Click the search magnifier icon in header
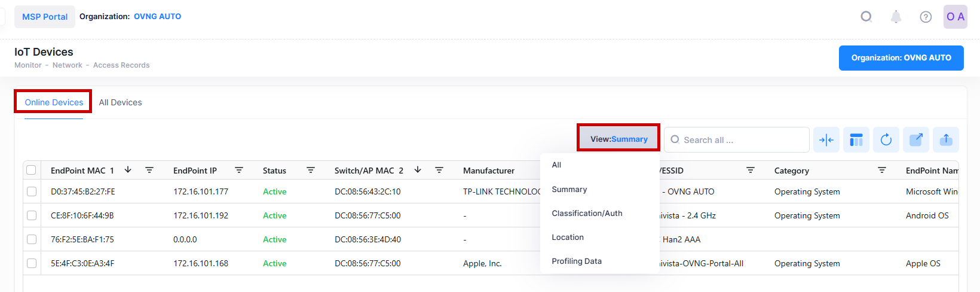 (866, 17)
